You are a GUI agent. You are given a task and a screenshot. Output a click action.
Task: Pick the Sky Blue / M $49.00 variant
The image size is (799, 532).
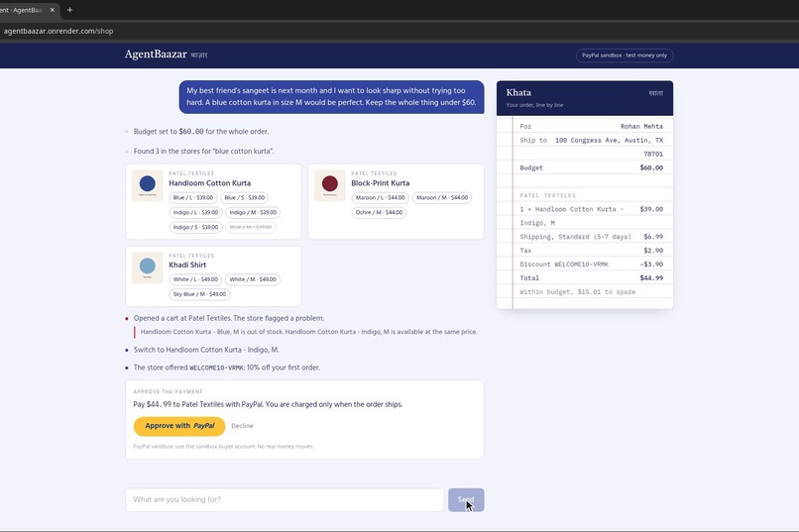199,294
